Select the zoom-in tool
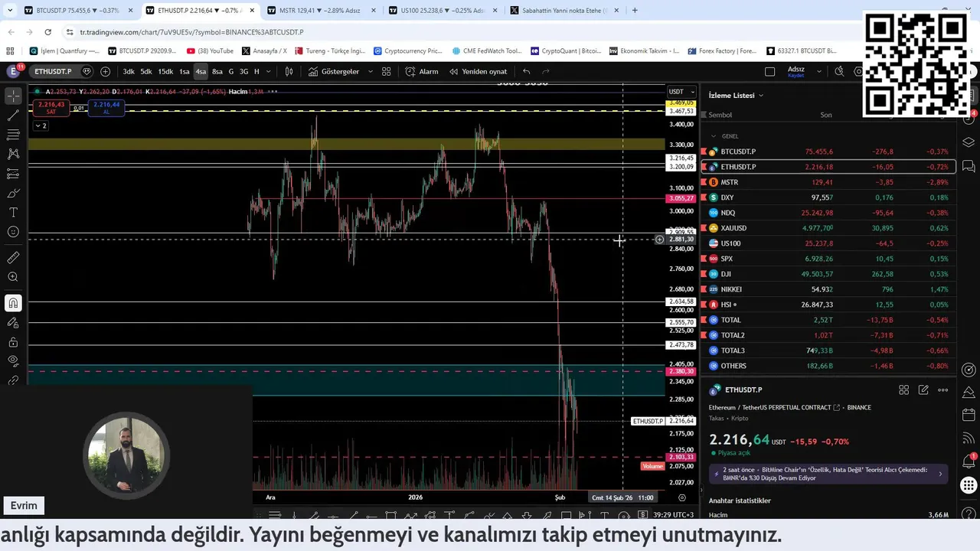The height and width of the screenshot is (551, 980). [x=13, y=277]
